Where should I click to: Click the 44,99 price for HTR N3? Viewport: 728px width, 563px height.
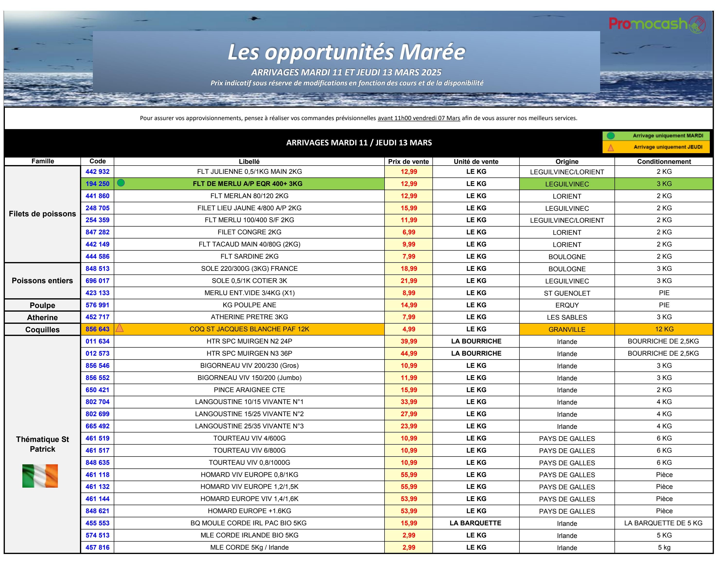click(409, 353)
